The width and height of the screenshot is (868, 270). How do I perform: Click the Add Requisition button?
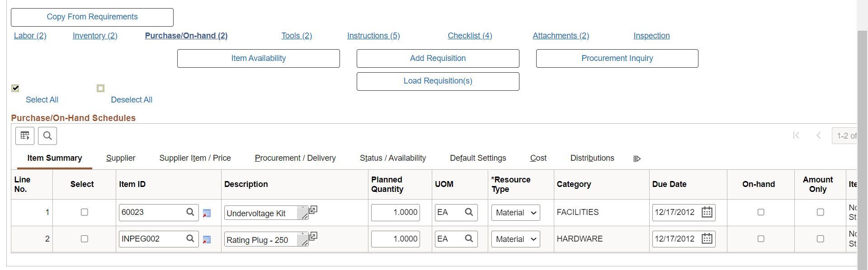(x=438, y=58)
